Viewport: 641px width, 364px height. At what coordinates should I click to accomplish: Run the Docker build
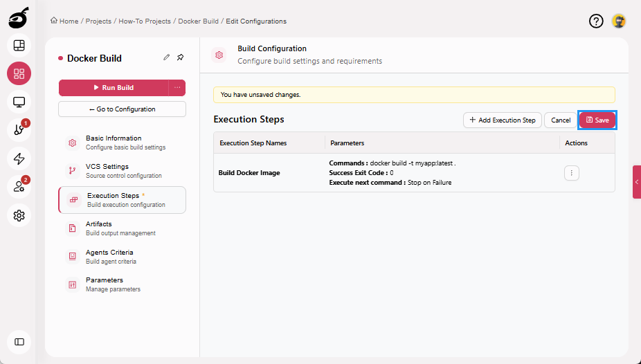[x=114, y=87]
